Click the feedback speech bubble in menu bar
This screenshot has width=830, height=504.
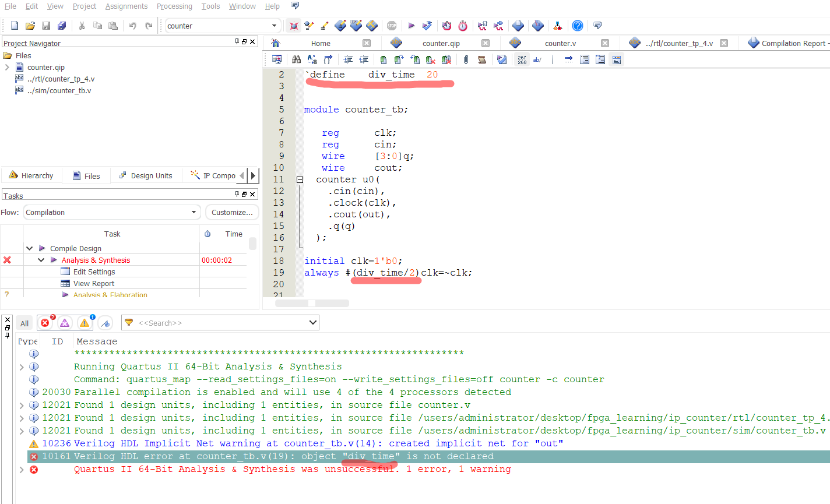(295, 6)
